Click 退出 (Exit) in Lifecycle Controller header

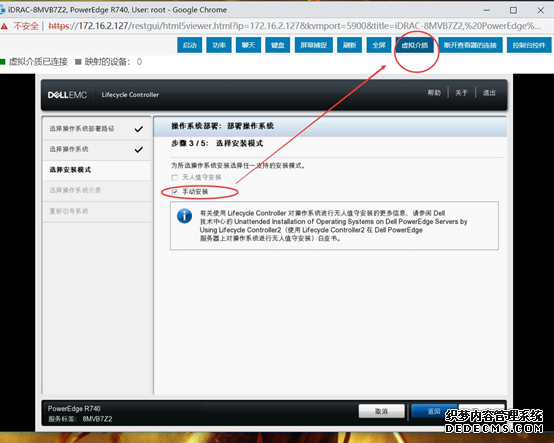(489, 93)
